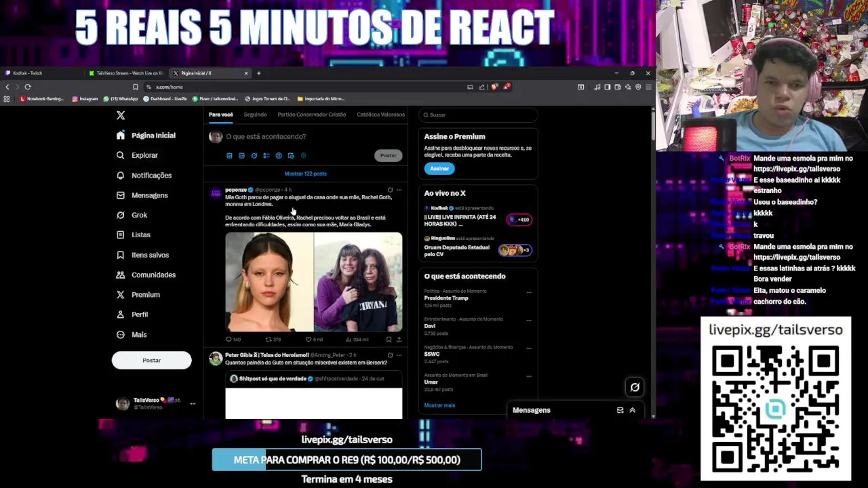Switch to the Para você tab
This screenshot has height=488, width=868.
[x=220, y=115]
